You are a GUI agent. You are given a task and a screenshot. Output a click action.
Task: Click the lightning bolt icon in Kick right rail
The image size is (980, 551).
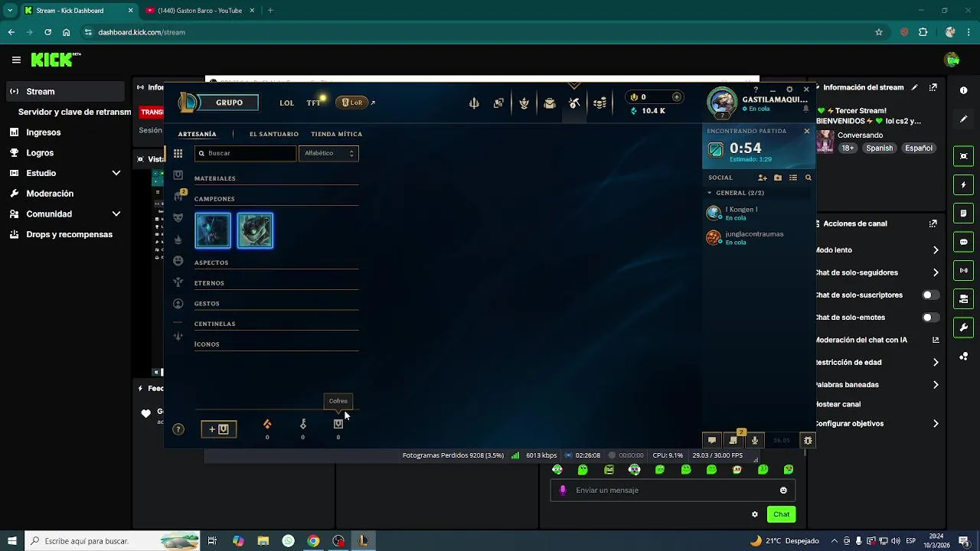click(964, 185)
